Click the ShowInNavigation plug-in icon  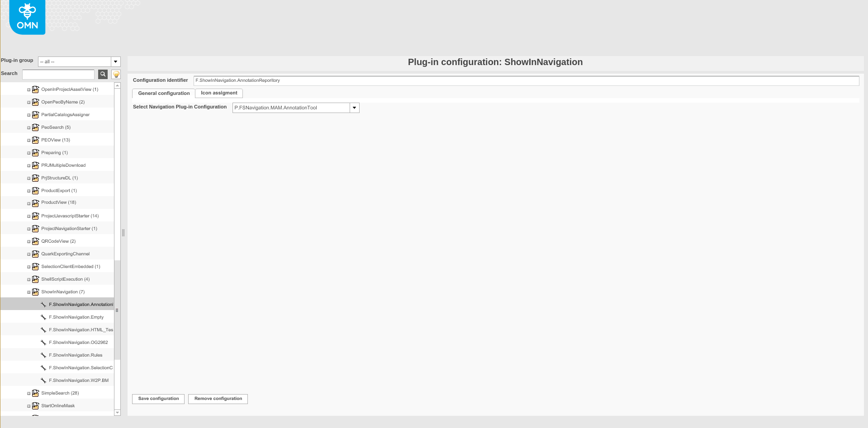(35, 292)
